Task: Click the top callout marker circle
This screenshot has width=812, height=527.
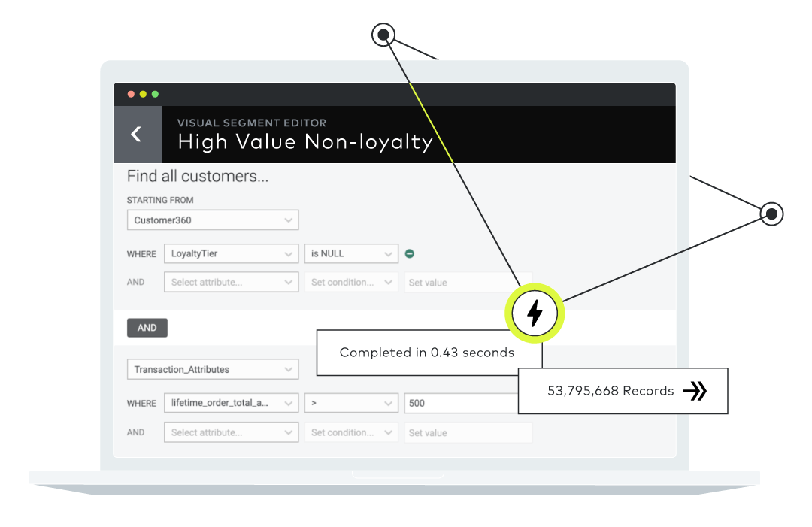Action: pyautogui.click(x=383, y=34)
